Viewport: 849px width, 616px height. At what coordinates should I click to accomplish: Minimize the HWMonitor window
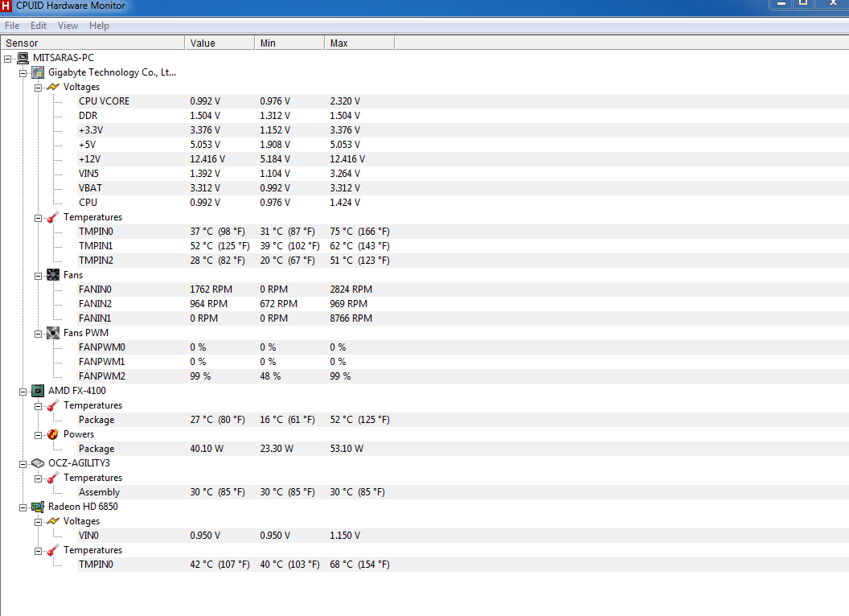(781, 4)
